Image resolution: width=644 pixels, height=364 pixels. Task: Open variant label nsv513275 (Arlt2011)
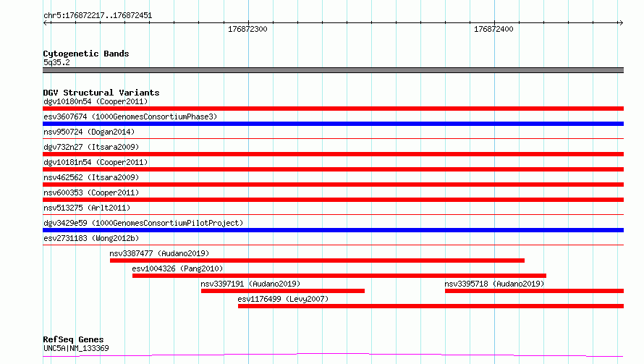[87, 208]
